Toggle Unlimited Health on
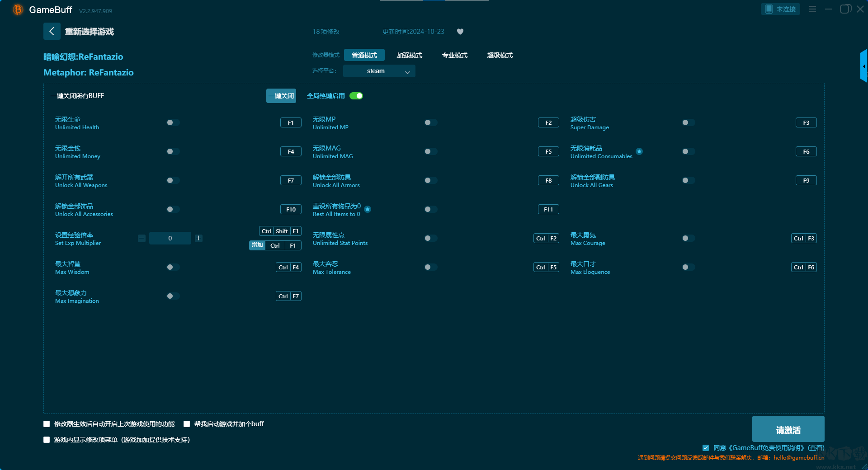868x470 pixels. tap(173, 122)
